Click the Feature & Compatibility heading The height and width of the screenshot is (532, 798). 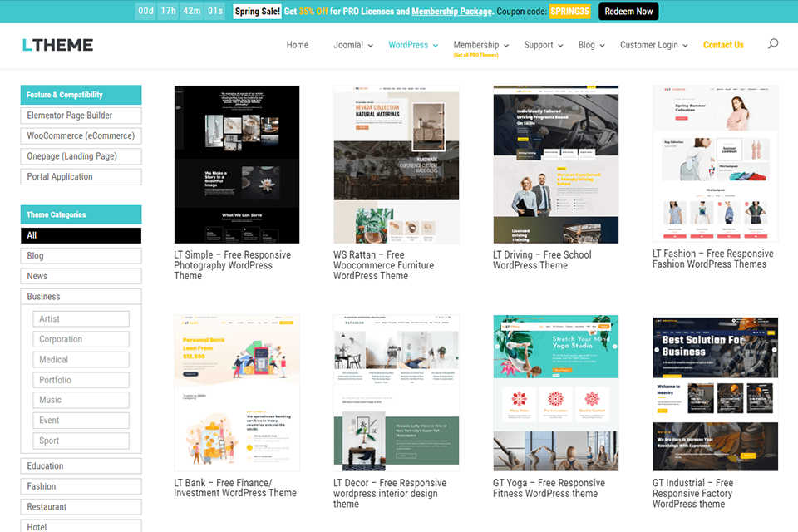[81, 95]
